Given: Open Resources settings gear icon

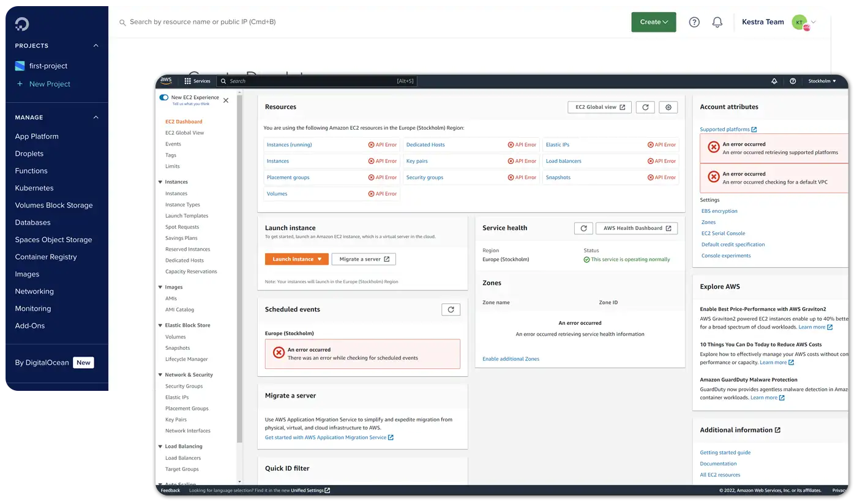Looking at the screenshot, I should coord(668,107).
